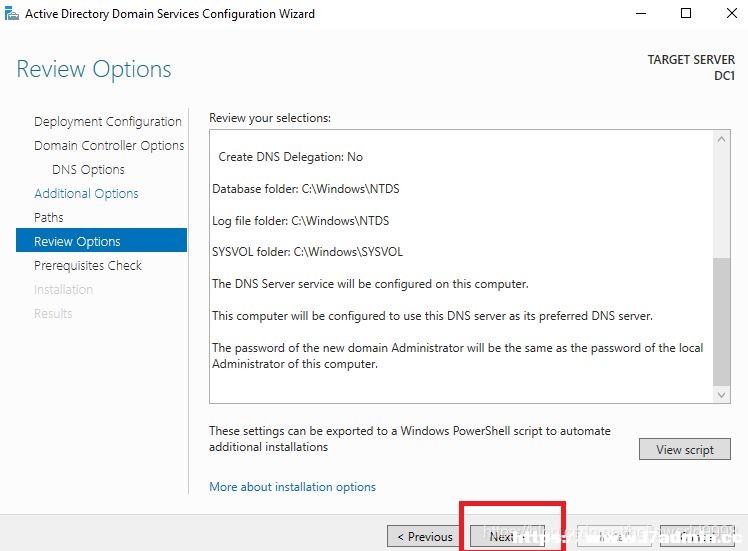Go to Deployment Configuration step

(x=108, y=122)
